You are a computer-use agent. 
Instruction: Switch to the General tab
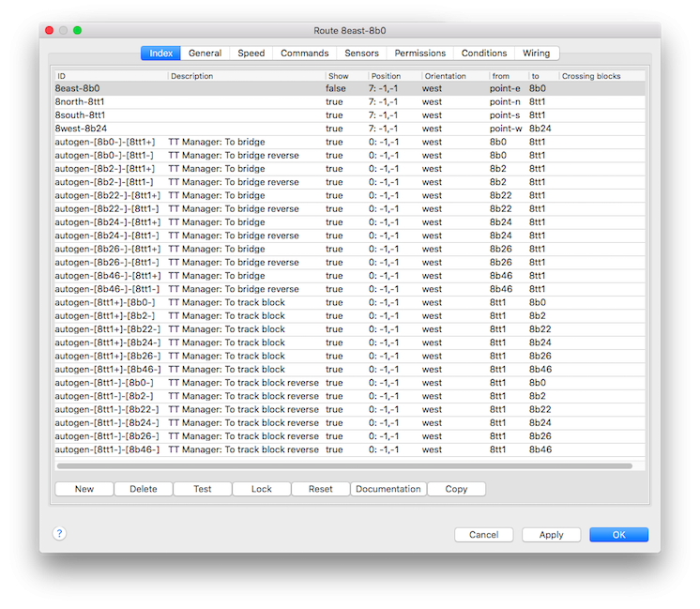(205, 53)
